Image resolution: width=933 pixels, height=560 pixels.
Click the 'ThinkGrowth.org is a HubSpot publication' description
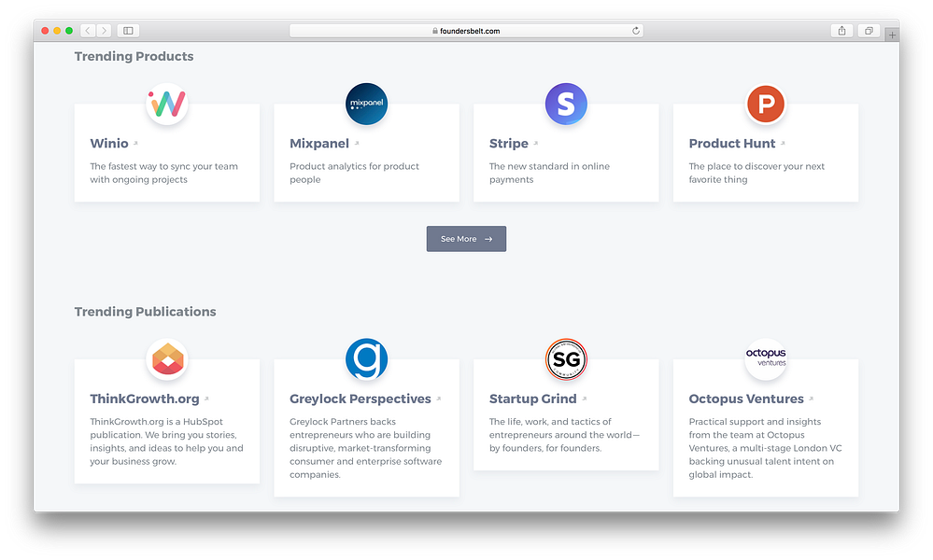point(166,441)
